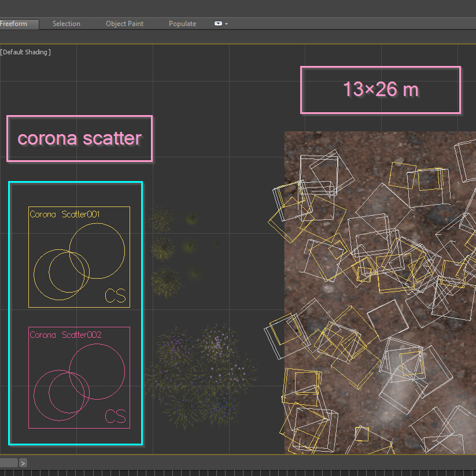Toggle the ribbon minimize button
The height and width of the screenshot is (476, 476).
(218, 24)
